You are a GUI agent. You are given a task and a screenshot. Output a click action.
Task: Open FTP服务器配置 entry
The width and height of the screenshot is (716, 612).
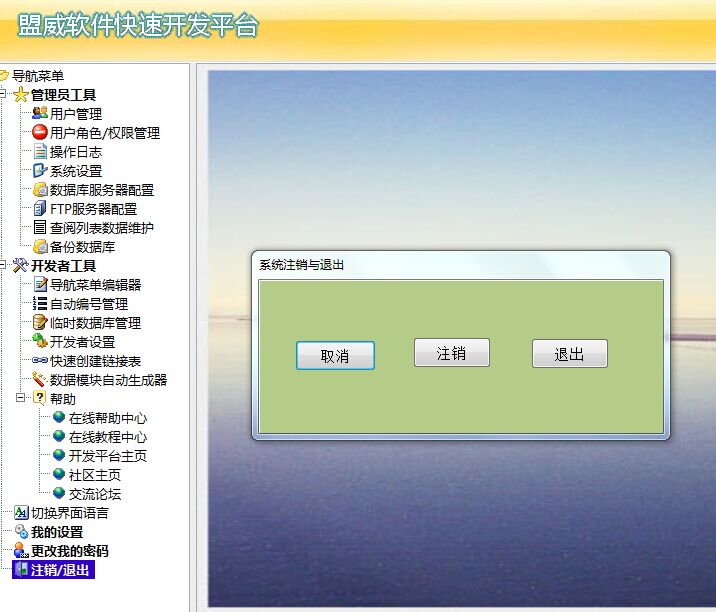coord(94,209)
